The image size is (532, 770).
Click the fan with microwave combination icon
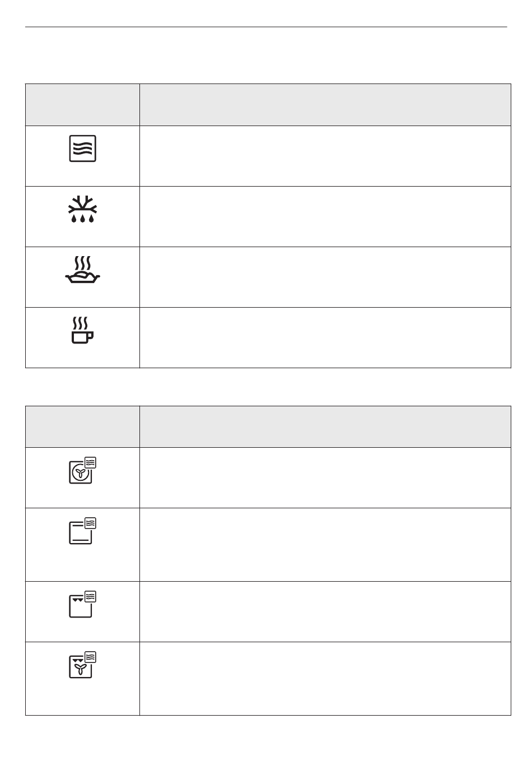pyautogui.click(x=83, y=470)
